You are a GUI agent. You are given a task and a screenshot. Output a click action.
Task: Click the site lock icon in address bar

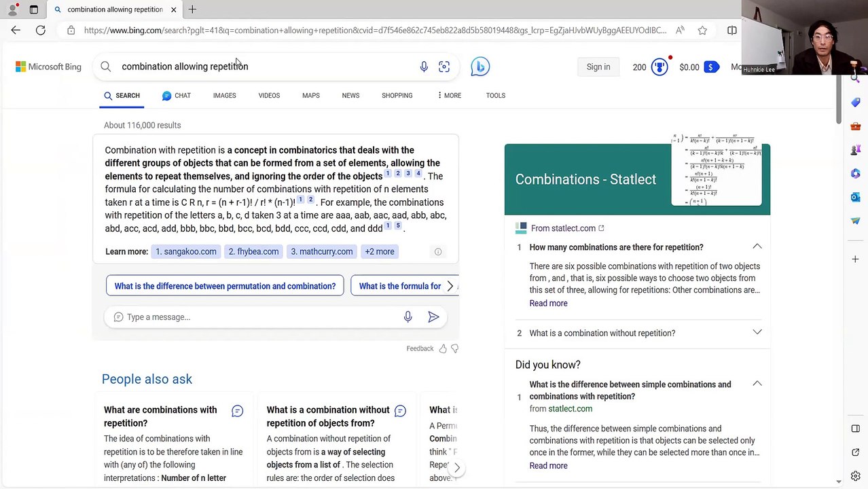(x=71, y=30)
